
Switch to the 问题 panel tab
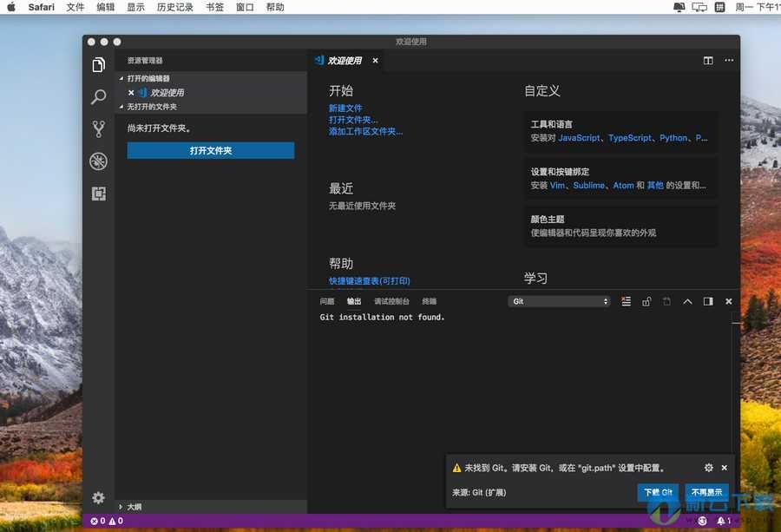click(327, 301)
